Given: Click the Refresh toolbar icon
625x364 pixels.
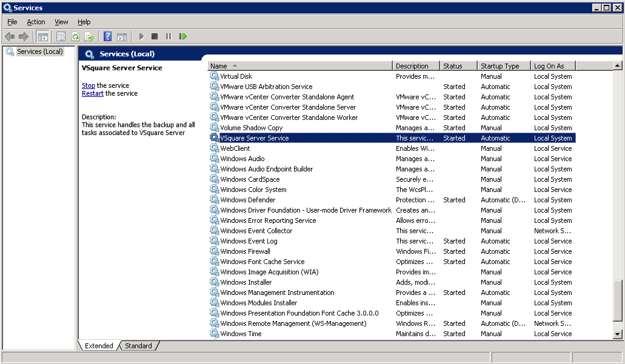Looking at the screenshot, I should (x=75, y=36).
